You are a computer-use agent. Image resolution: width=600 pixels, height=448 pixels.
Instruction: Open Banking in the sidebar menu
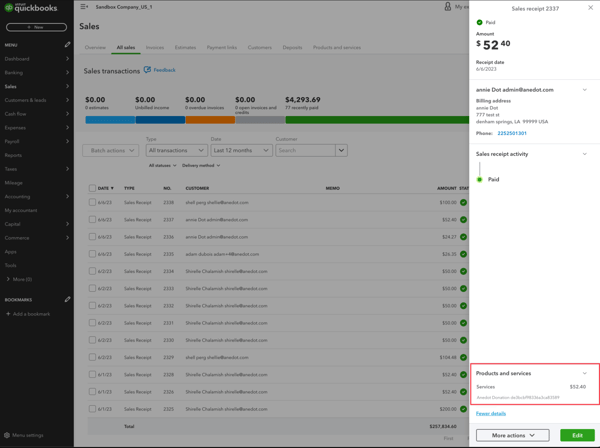pos(37,73)
